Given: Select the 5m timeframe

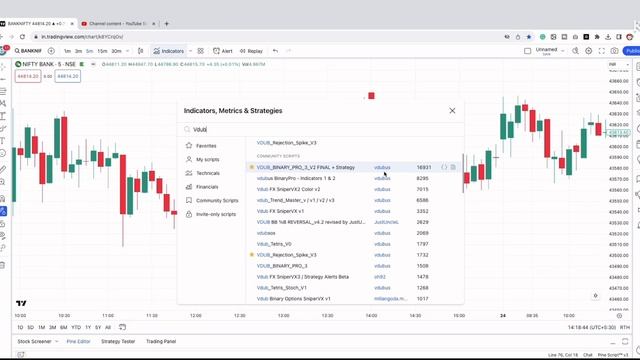Looking at the screenshot, I should coord(89,51).
